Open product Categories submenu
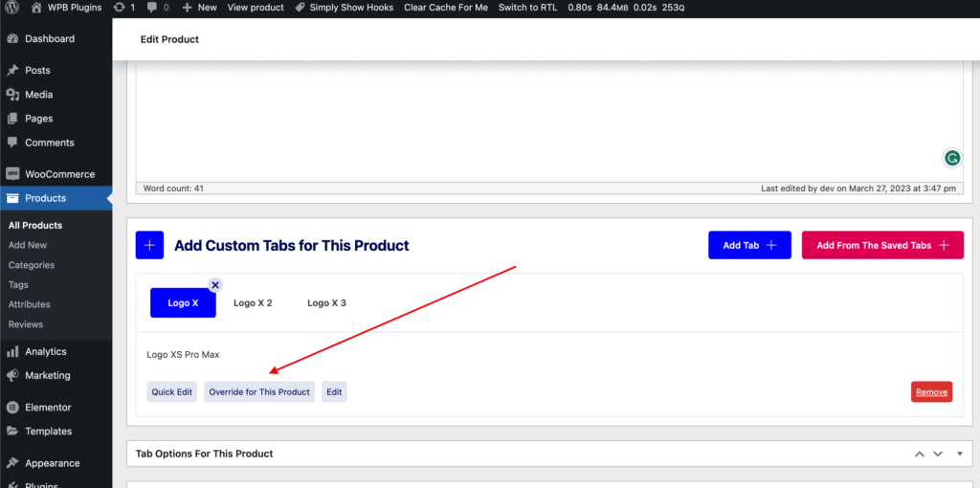 (x=32, y=265)
